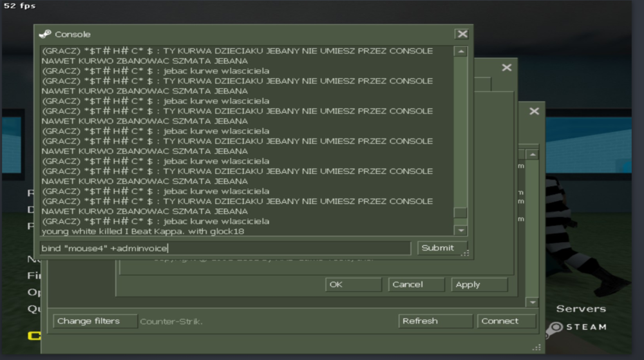Open Change filters in the server browser
644x360 pixels.
[95, 321]
